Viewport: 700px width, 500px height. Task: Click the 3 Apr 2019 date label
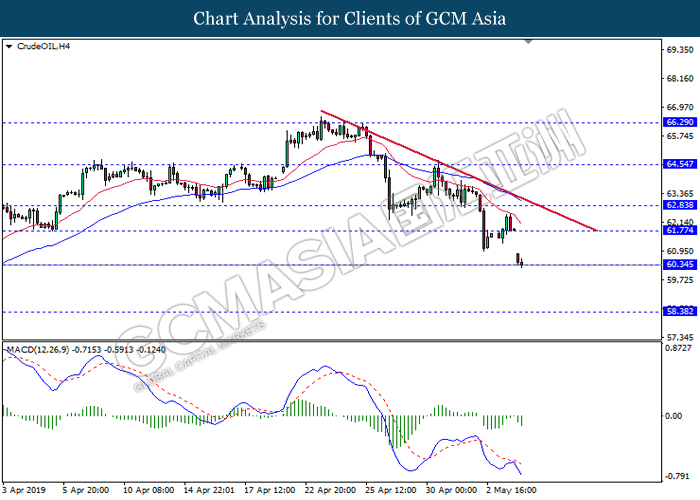tap(24, 490)
